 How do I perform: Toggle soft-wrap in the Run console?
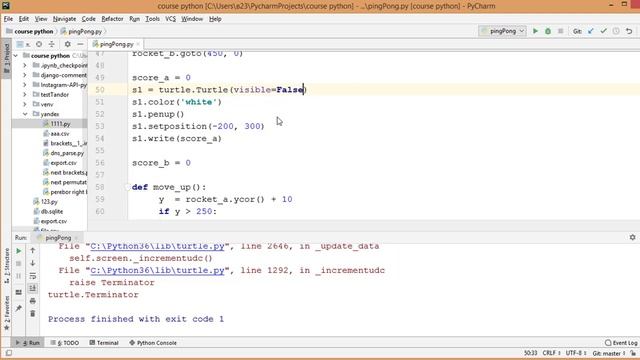(33, 276)
